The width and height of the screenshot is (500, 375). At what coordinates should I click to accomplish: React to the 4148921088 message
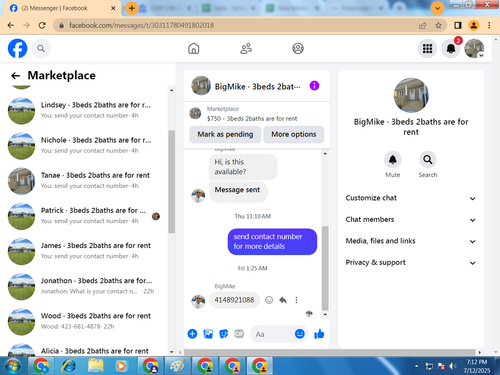pyautogui.click(x=269, y=300)
